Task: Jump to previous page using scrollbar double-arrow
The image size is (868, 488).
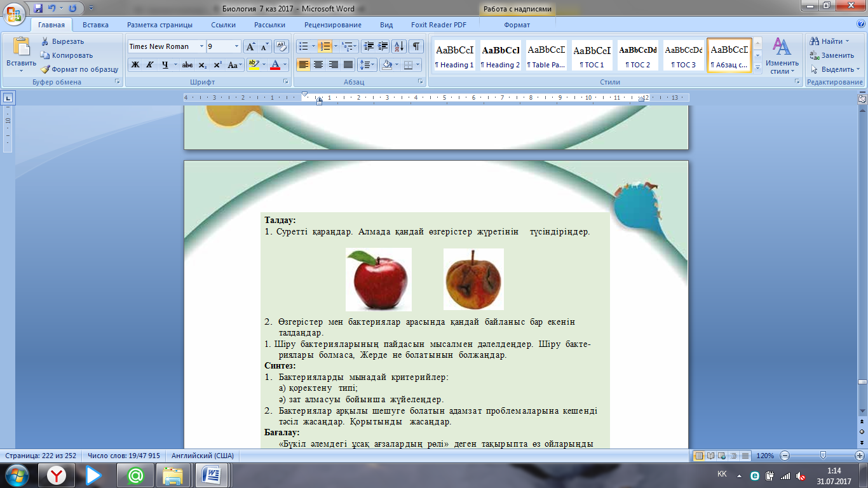Action: (x=862, y=422)
